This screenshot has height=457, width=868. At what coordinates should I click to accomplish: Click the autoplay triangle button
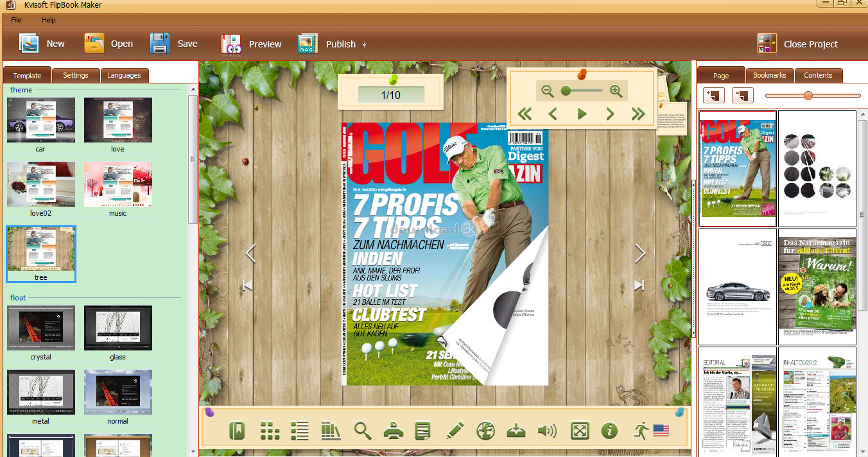[x=582, y=114]
